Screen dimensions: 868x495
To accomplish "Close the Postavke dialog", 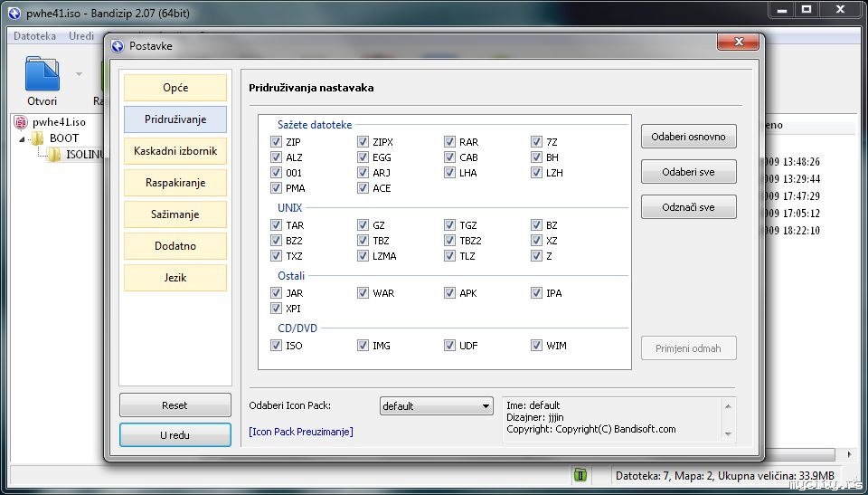I will tap(739, 43).
